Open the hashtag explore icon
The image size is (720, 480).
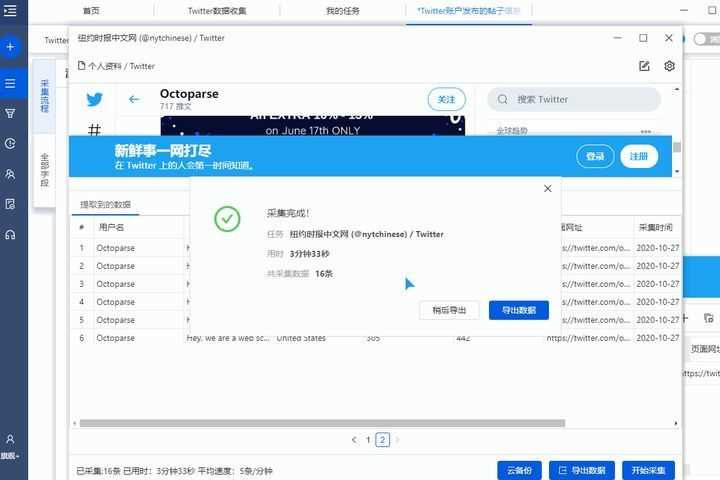coord(94,130)
